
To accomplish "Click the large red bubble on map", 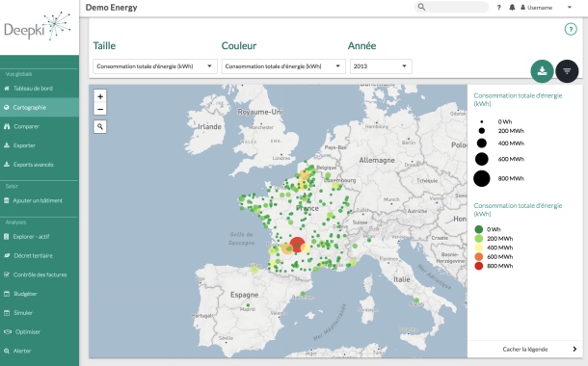I will 298,245.
